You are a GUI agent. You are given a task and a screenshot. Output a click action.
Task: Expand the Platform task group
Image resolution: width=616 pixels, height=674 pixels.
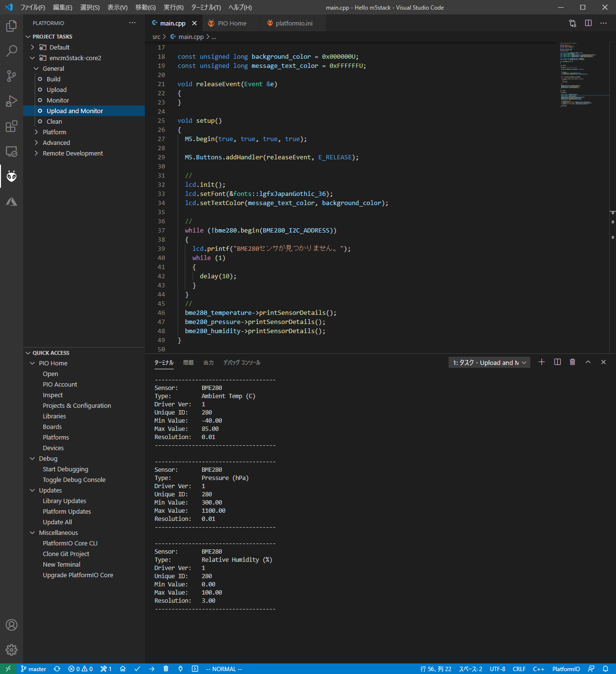[36, 132]
